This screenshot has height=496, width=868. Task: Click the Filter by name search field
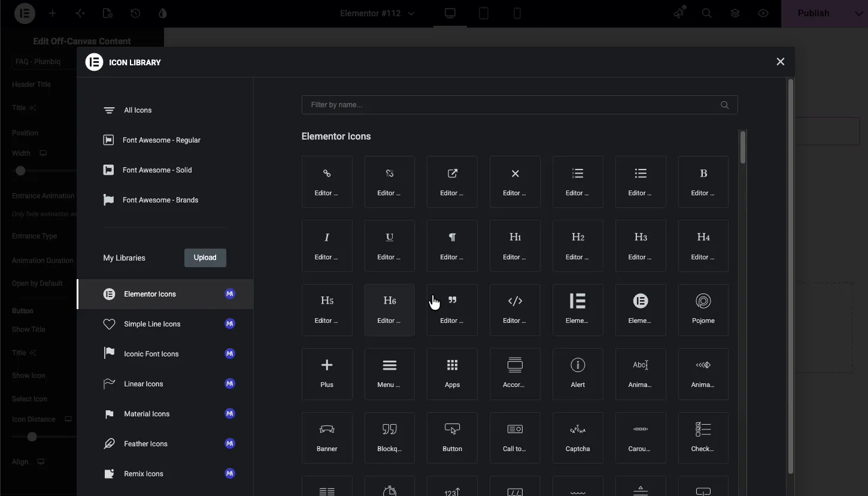520,105
